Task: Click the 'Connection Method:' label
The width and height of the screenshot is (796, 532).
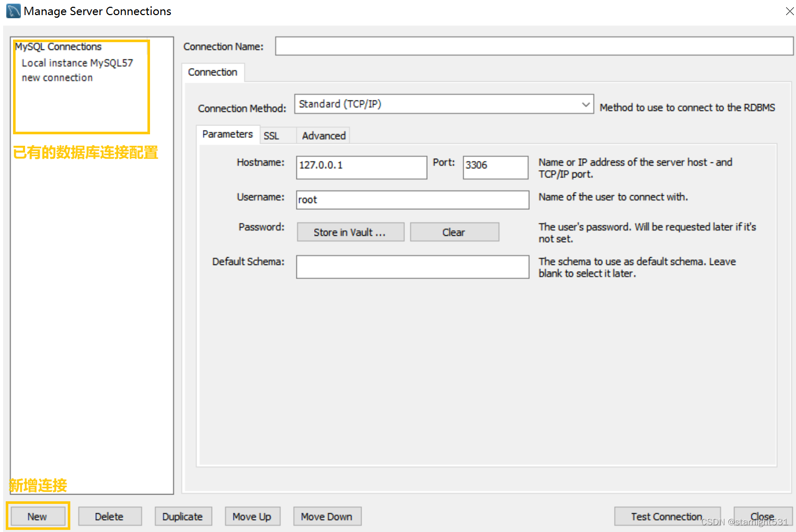Action: point(242,108)
